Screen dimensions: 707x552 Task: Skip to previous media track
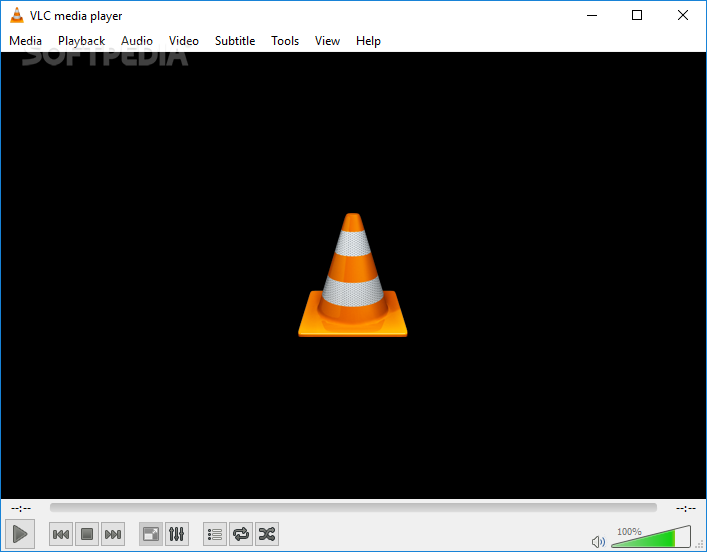61,534
